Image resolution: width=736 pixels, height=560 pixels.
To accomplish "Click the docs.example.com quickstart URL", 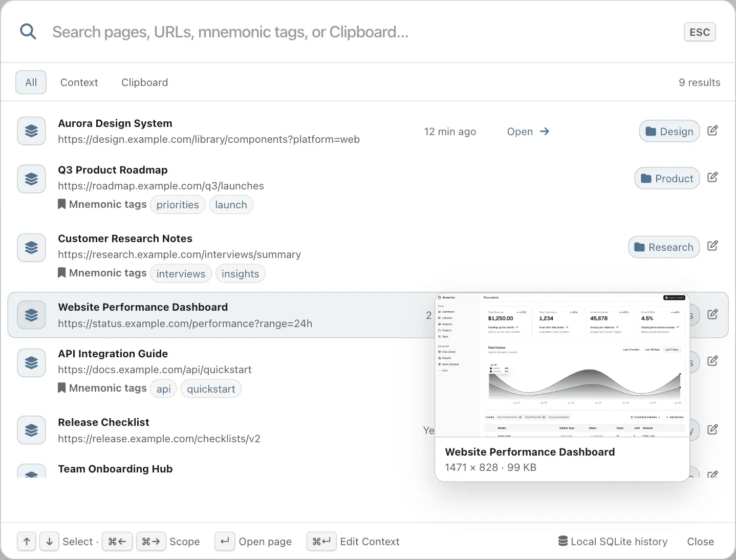I will (x=155, y=370).
